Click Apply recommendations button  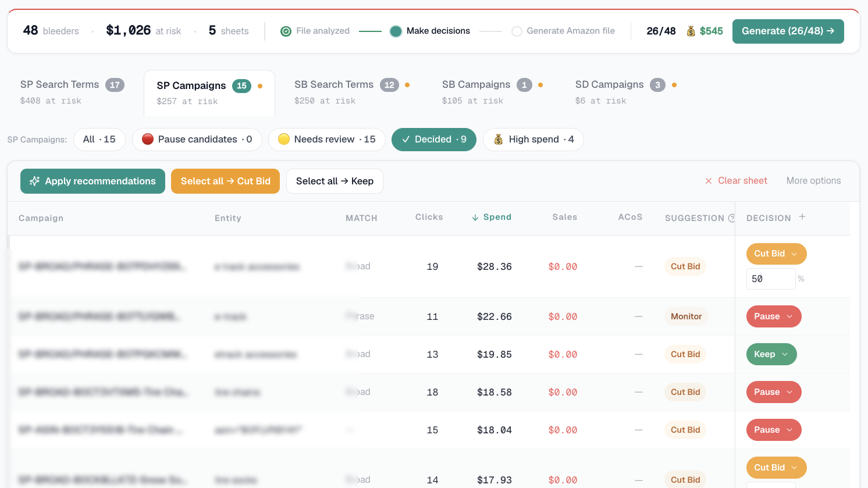coord(93,181)
